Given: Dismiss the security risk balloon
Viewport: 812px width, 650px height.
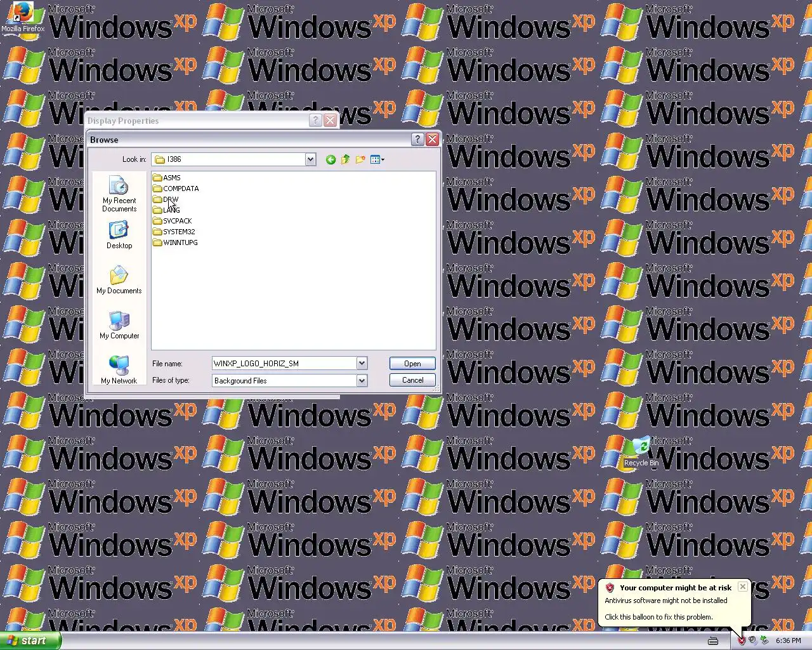Looking at the screenshot, I should [742, 587].
